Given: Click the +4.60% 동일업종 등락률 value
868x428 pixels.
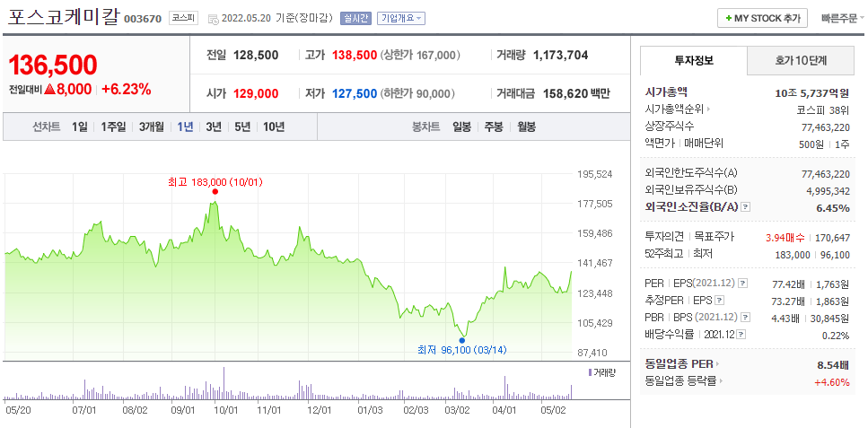Looking at the screenshot, I should point(831,381).
